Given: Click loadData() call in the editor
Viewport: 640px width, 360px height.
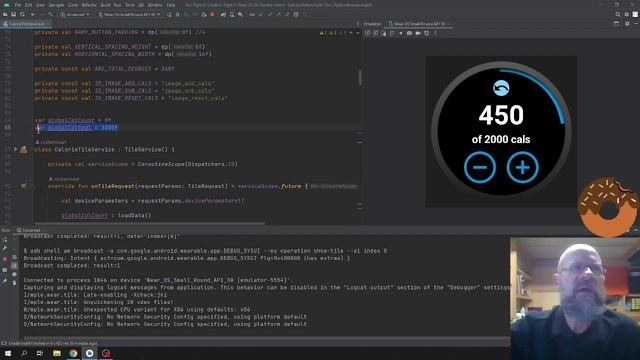Looking at the screenshot, I should click(134, 216).
